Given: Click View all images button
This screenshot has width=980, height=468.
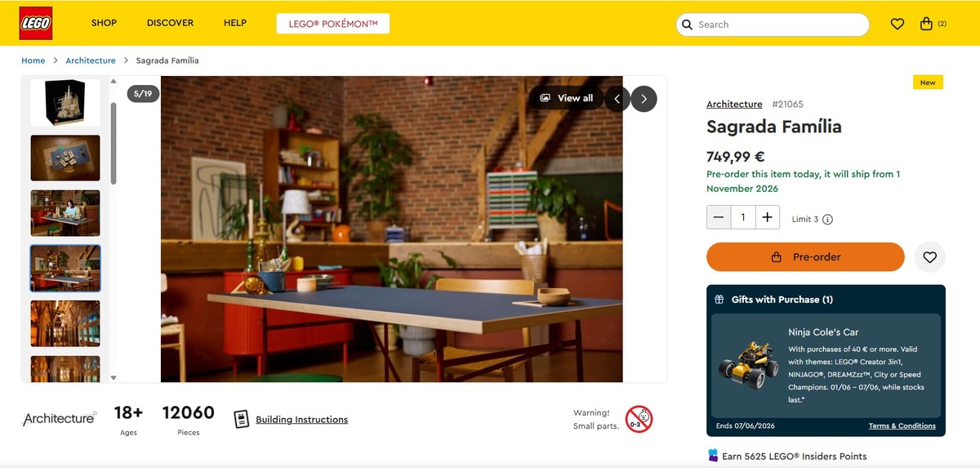Looking at the screenshot, I should 566,98.
